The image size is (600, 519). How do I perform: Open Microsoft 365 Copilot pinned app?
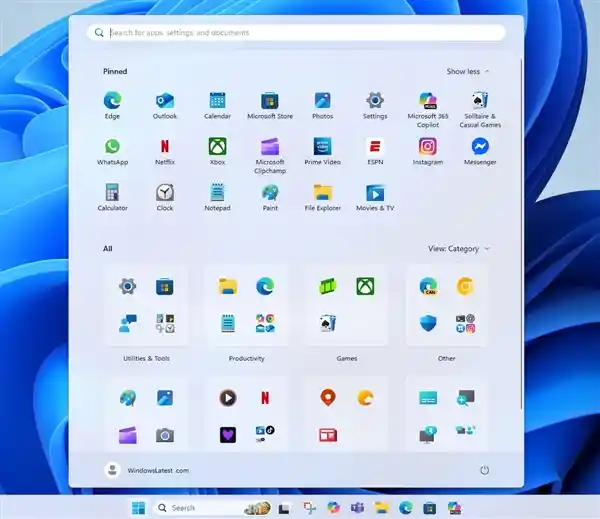click(x=428, y=110)
